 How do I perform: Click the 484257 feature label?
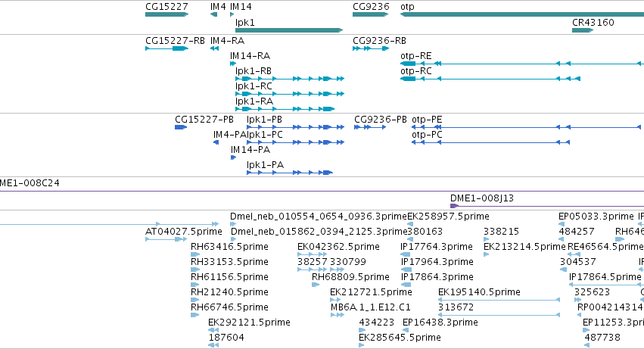tap(577, 232)
